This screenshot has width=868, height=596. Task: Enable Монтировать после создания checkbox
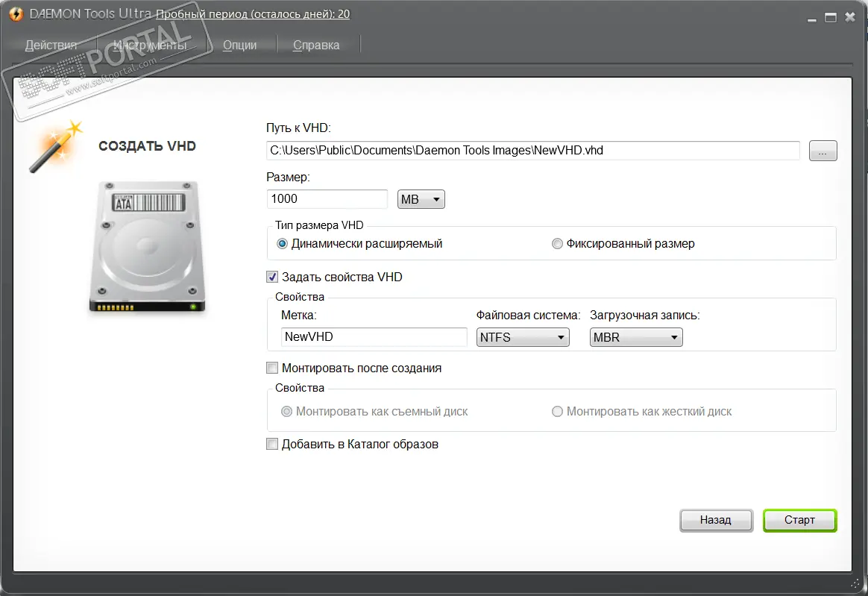[272, 368]
